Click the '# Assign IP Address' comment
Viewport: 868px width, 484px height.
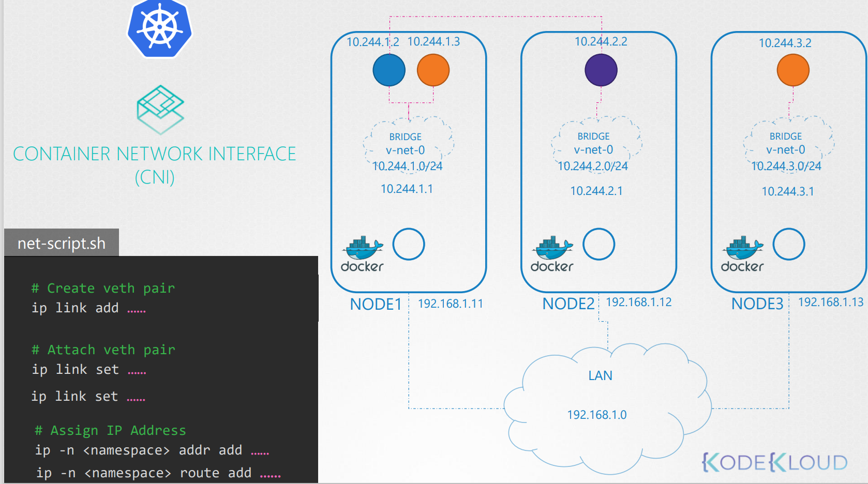pyautogui.click(x=110, y=430)
